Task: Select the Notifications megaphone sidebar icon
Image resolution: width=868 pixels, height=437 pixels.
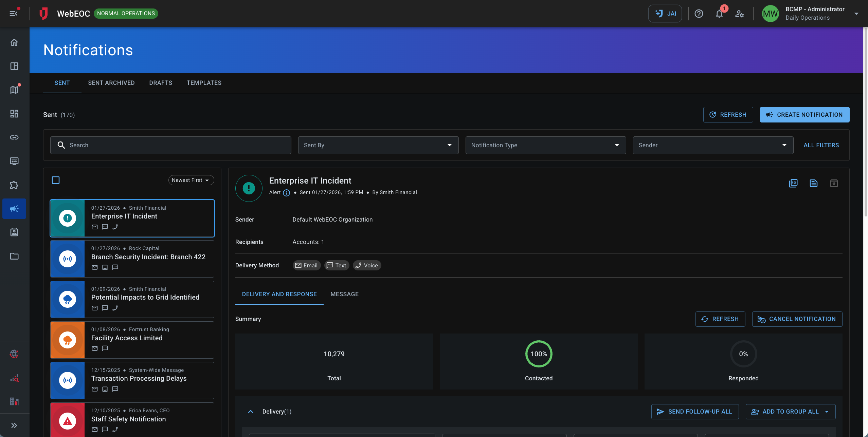Action: pos(14,209)
